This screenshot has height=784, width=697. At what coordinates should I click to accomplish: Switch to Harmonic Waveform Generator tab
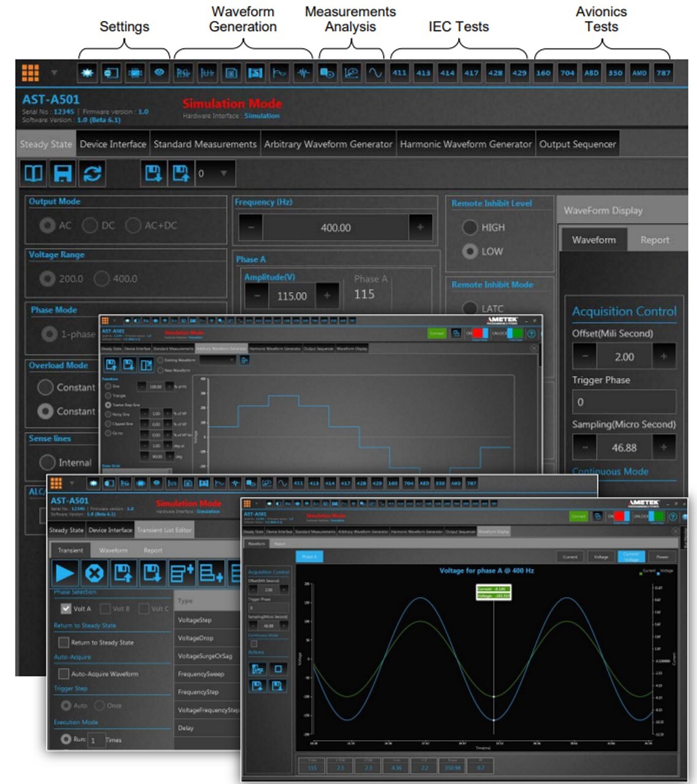point(465,145)
